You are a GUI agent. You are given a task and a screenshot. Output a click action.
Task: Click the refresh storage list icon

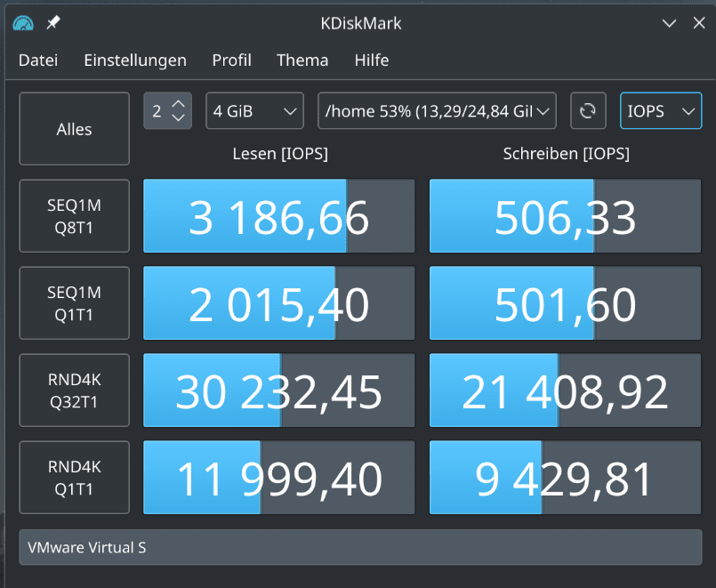(588, 111)
